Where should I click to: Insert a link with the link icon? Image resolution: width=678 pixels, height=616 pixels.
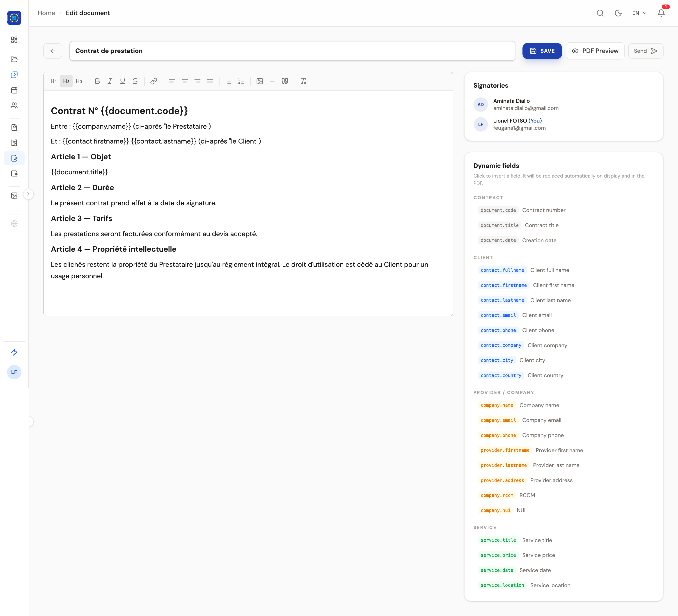[154, 81]
